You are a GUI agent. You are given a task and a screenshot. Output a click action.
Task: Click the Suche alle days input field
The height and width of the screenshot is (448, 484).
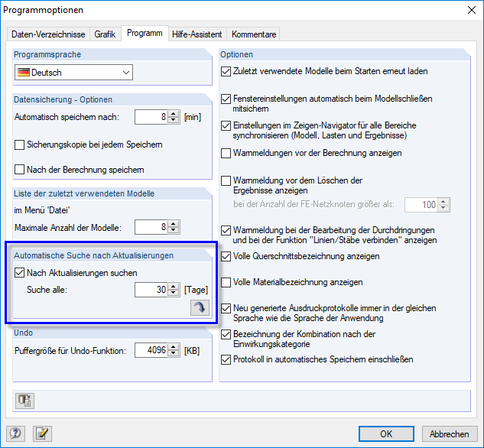(x=151, y=290)
